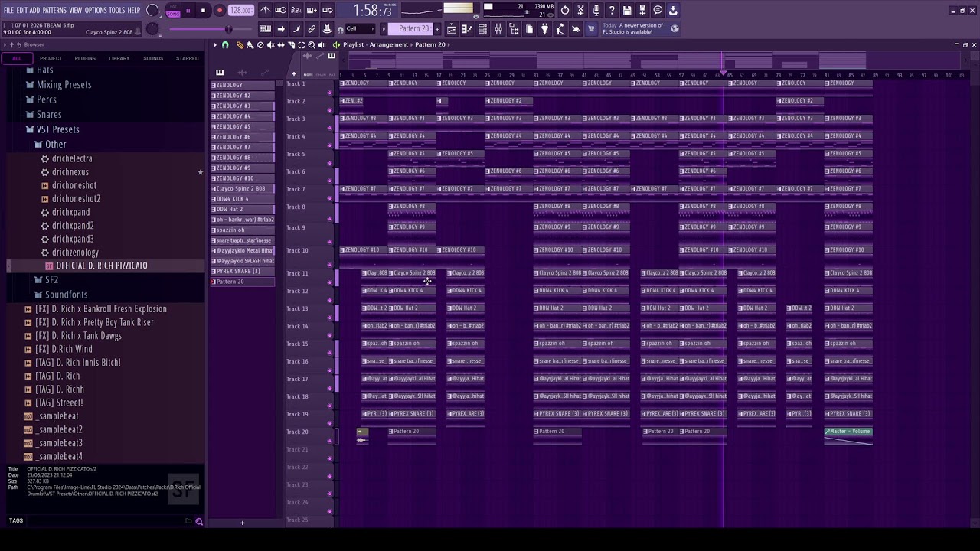Select Clayco Spinz 2 808 in picker
The width and height of the screenshot is (980, 551).
243,188
